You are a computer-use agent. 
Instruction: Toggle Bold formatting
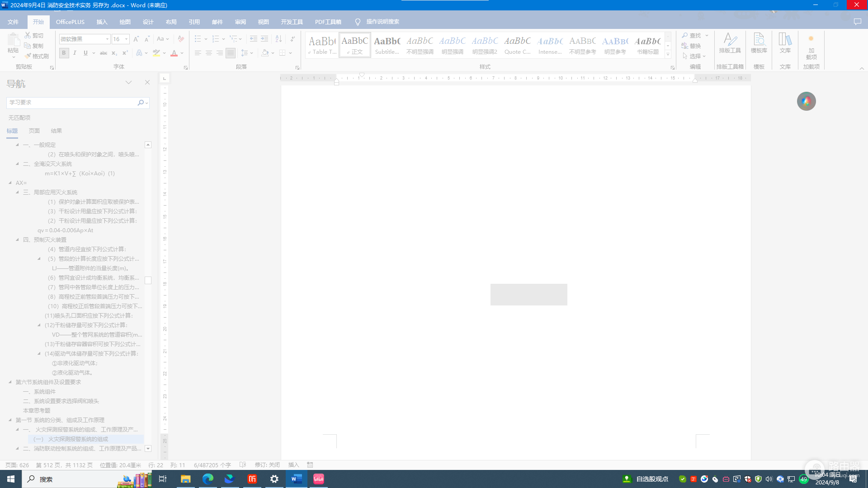point(64,53)
